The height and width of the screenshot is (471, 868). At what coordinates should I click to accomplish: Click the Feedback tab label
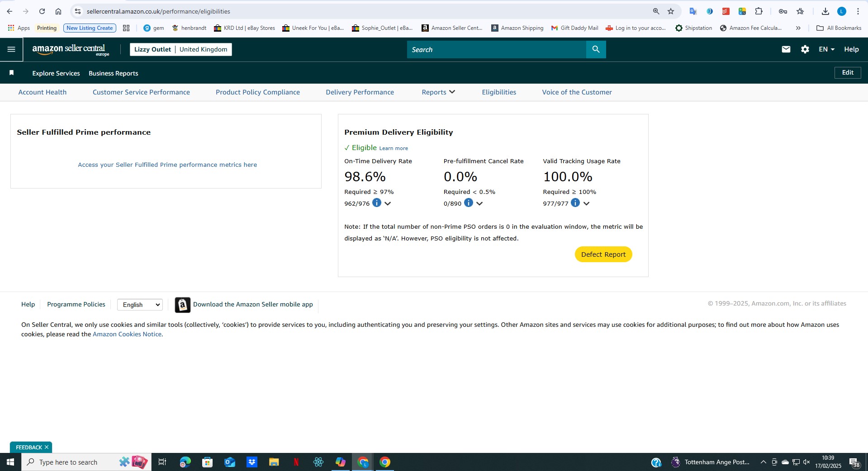click(29, 447)
